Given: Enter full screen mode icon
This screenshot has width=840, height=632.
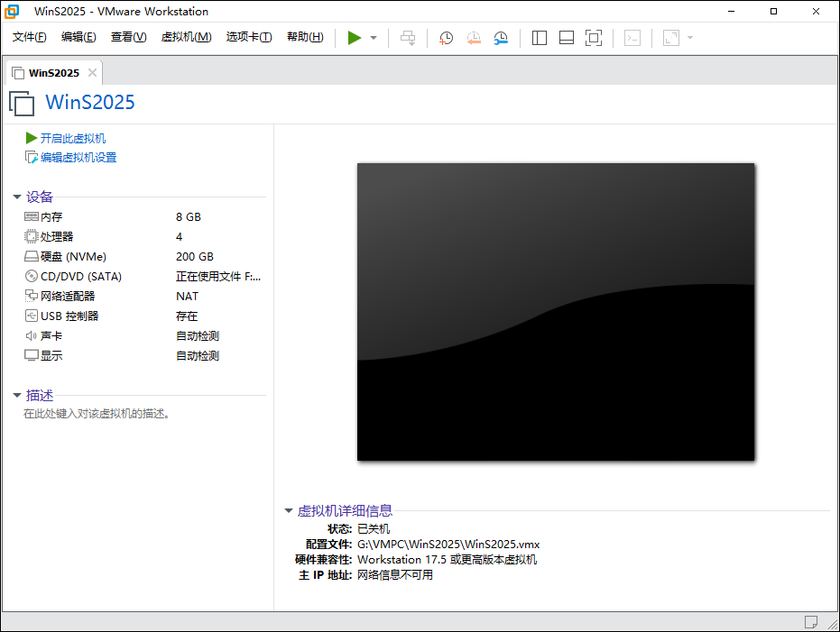Looking at the screenshot, I should point(593,38).
